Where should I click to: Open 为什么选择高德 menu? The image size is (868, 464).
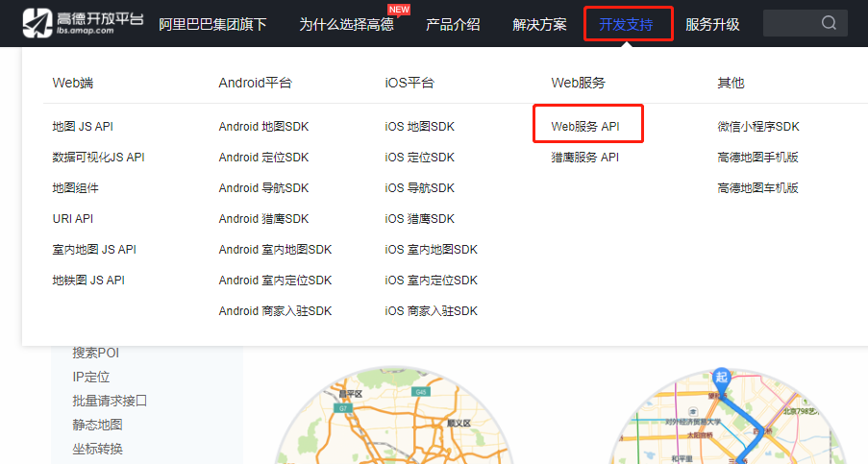pyautogui.click(x=347, y=24)
